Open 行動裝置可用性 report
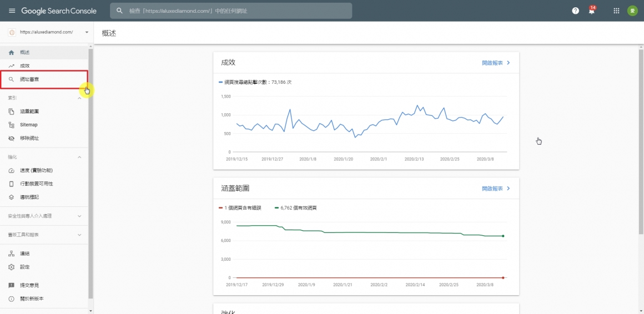Screen dimensions: 644x314 click(44, 184)
